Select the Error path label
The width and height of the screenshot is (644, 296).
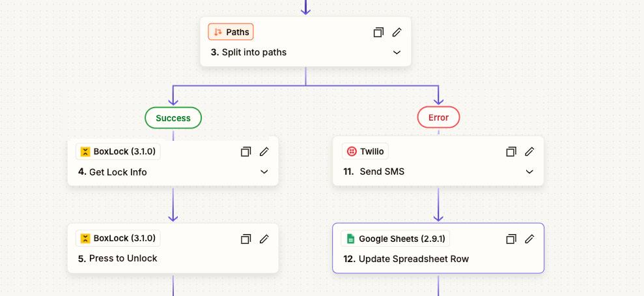click(438, 117)
